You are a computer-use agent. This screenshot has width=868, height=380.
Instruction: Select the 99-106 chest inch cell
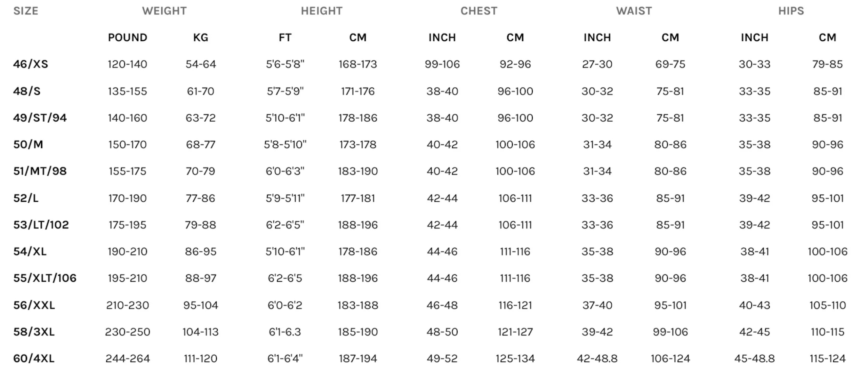[x=442, y=64]
